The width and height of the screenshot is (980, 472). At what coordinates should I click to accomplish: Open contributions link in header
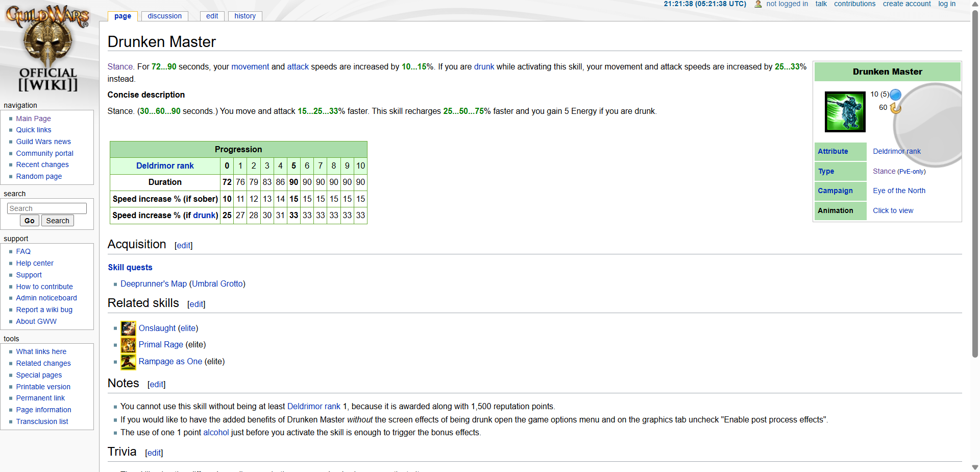(x=854, y=4)
